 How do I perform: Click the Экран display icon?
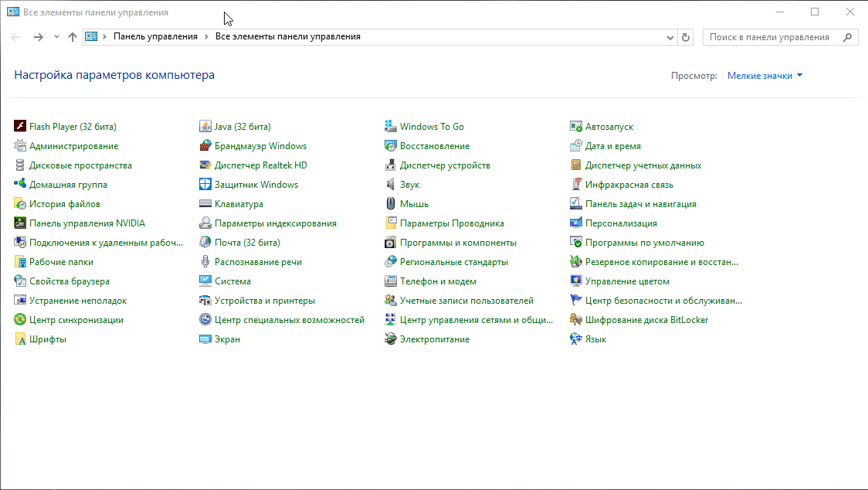pos(205,339)
